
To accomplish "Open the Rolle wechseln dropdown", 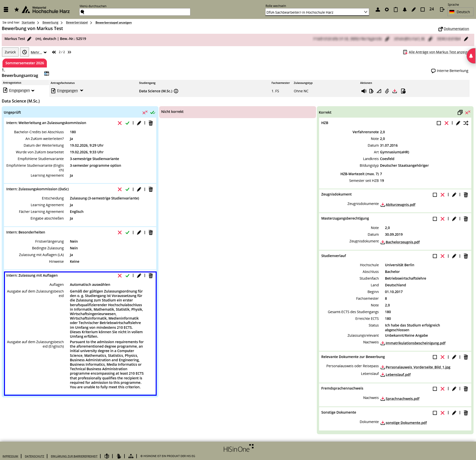I will tap(317, 12).
